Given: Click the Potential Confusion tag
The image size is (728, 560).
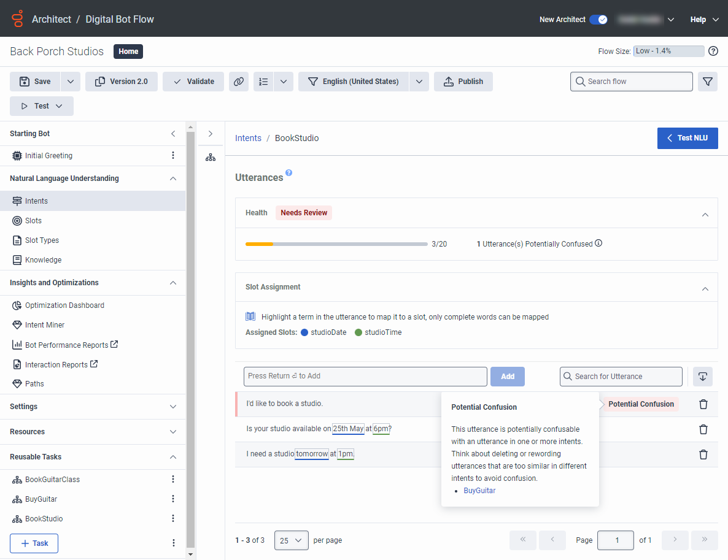Looking at the screenshot, I should [x=641, y=404].
